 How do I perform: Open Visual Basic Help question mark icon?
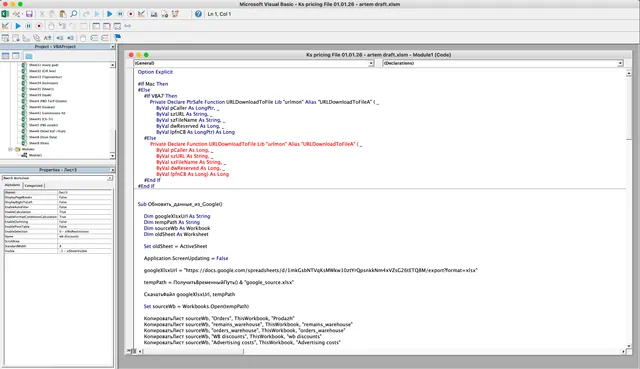198,14
